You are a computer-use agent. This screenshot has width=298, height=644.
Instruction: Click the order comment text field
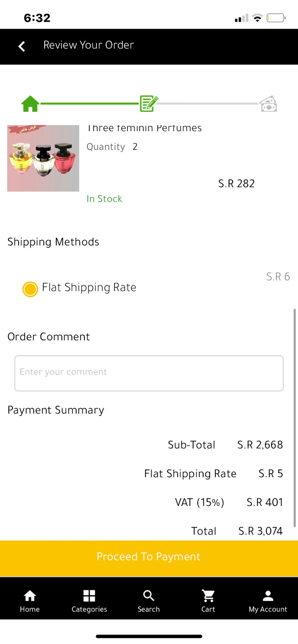coord(149,373)
